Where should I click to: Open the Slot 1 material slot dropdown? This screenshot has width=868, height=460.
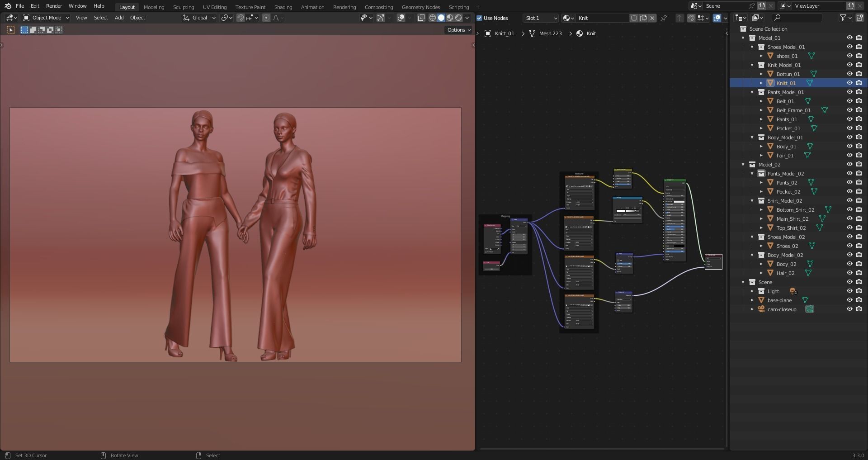(x=541, y=18)
